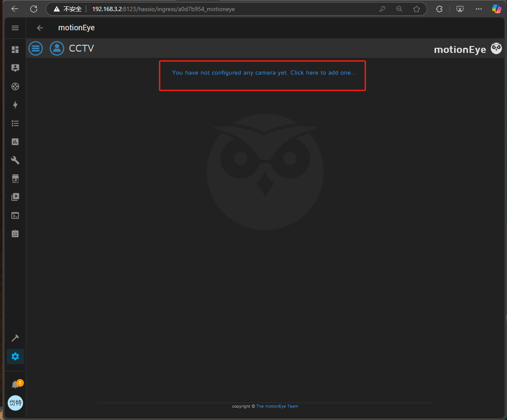Open the wrench tool sidebar icon

(15, 160)
